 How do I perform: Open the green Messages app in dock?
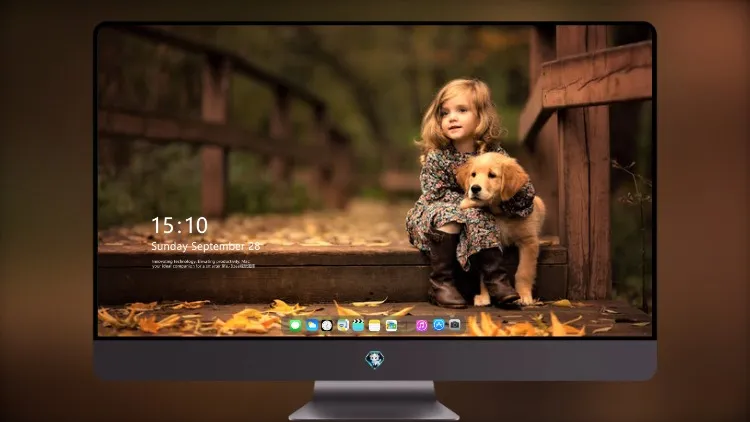point(295,325)
